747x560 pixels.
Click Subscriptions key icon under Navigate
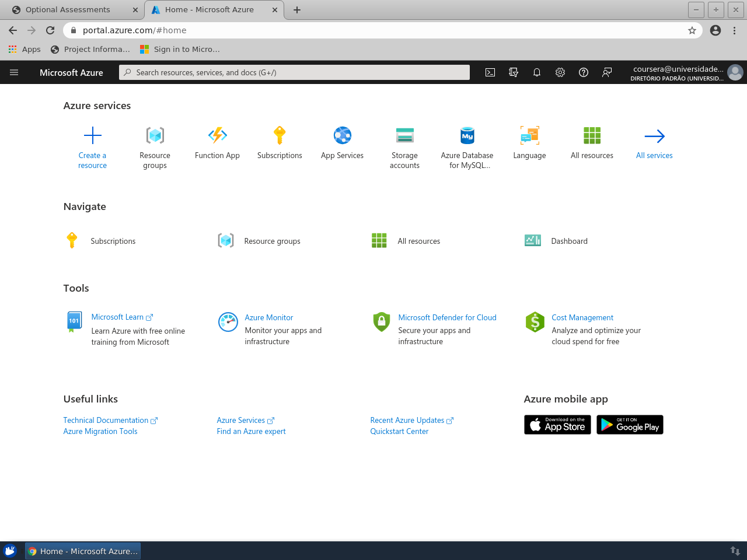72,240
